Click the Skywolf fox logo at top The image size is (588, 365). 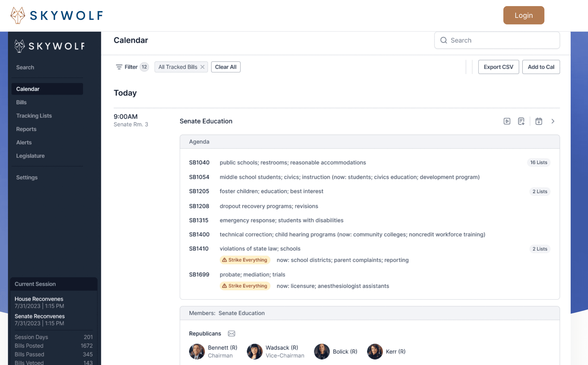click(18, 15)
